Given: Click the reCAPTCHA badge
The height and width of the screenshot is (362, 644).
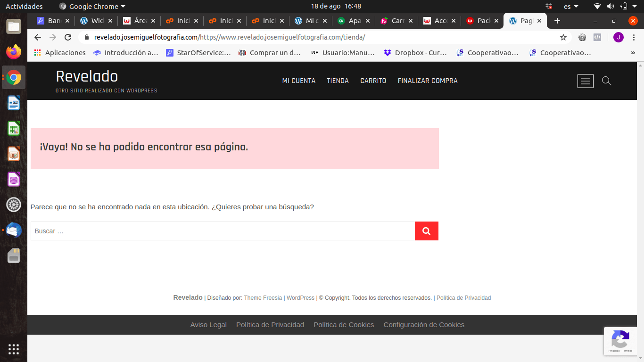Looking at the screenshot, I should pyautogui.click(x=620, y=341).
